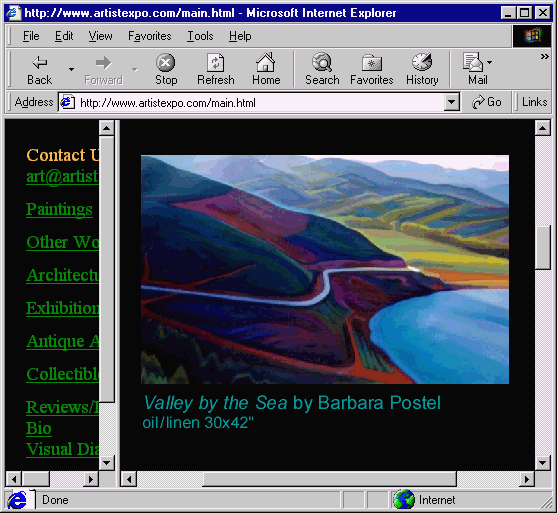Screen dimensions: 558x513
Task: Click the 'Contact Us' heading in the sidebar
Action: click(63, 155)
